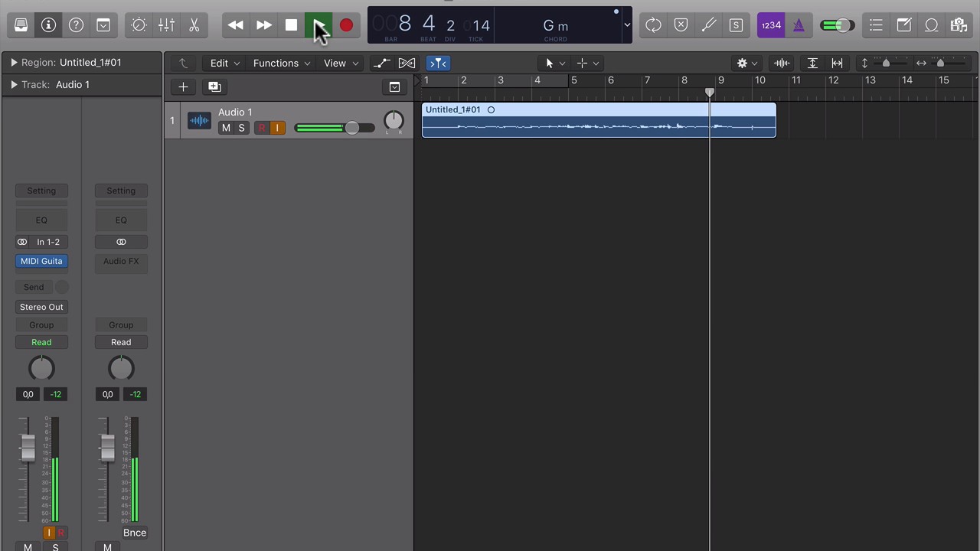Add a new track with plus button
This screenshot has width=980, height=551.
[183, 86]
